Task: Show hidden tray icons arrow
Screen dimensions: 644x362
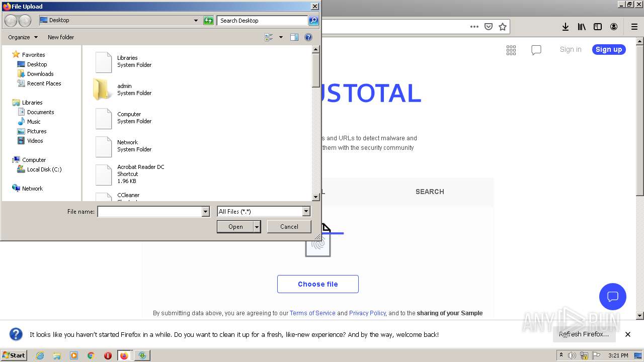Action: 561,355
